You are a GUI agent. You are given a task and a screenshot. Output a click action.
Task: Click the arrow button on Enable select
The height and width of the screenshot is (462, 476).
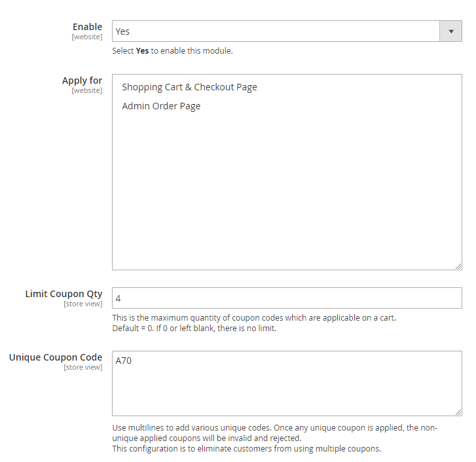450,31
